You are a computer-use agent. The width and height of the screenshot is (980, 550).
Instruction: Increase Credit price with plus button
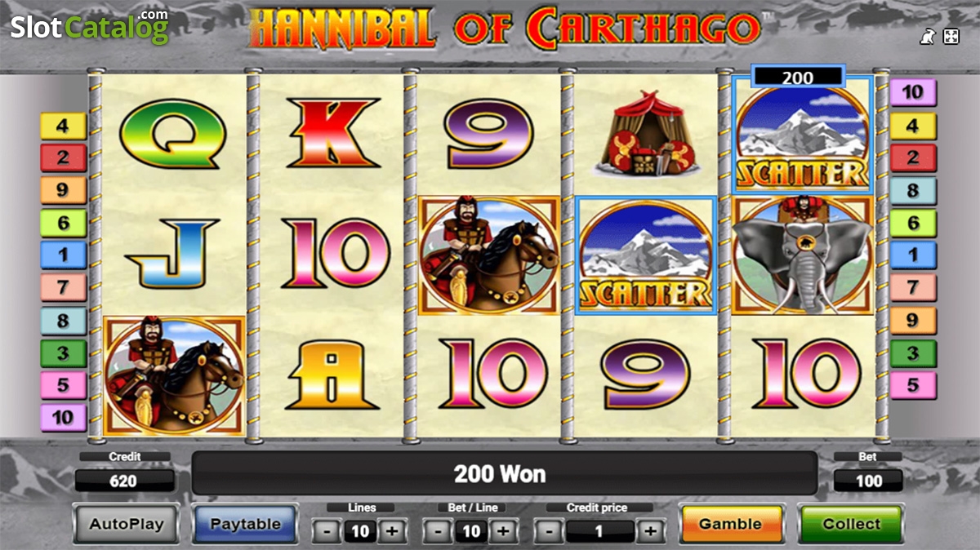[650, 532]
